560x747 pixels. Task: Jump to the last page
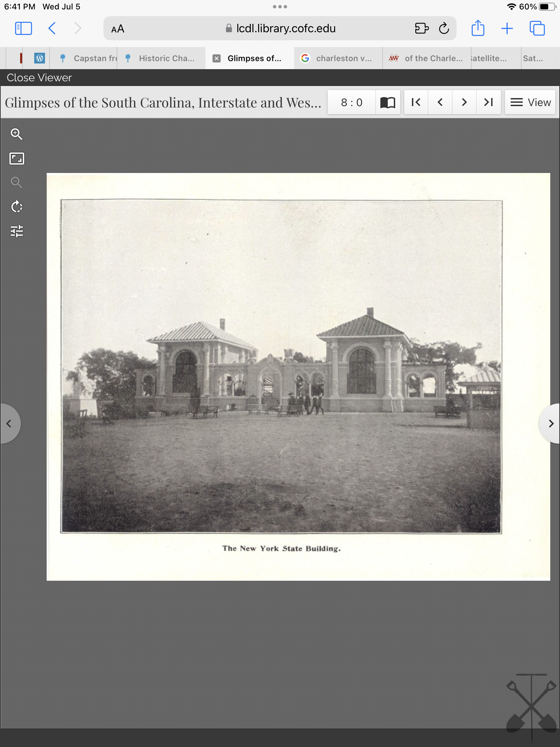[x=488, y=102]
